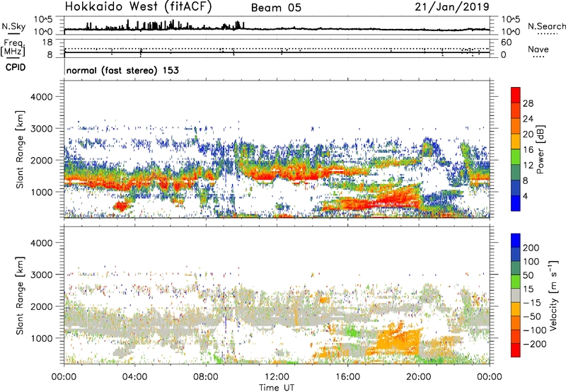The height and width of the screenshot is (392, 566).
Task: Click the gray segment of velocity color bar
Action: pyautogui.click(x=516, y=296)
